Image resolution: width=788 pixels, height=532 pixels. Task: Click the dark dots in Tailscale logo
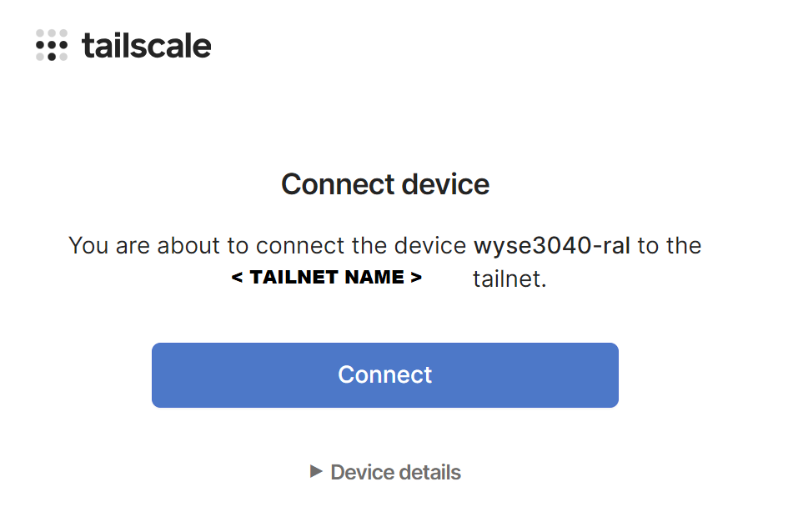pos(52,51)
